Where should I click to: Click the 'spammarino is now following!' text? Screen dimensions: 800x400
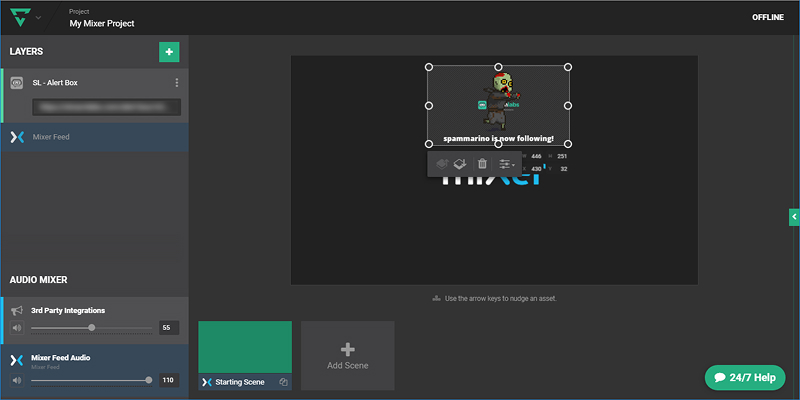[498, 138]
